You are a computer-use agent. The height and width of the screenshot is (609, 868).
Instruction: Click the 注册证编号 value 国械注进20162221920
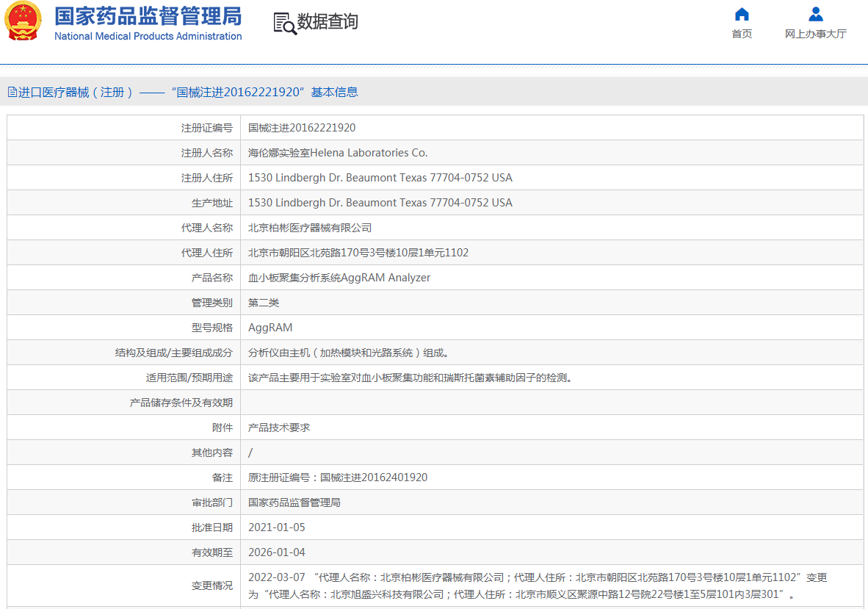coord(301,128)
